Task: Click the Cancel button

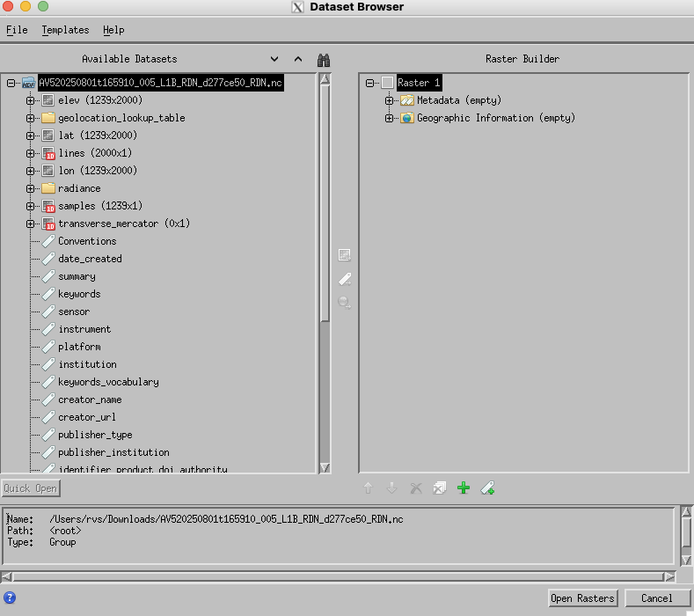Action: pyautogui.click(x=657, y=598)
